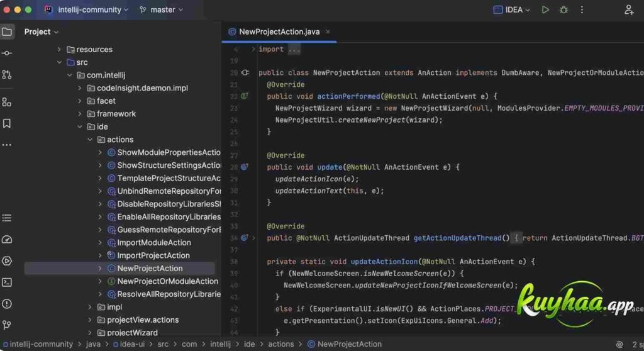The height and width of the screenshot is (351, 644).
Task: Open the Code With Me user icon
Action: (x=629, y=9)
